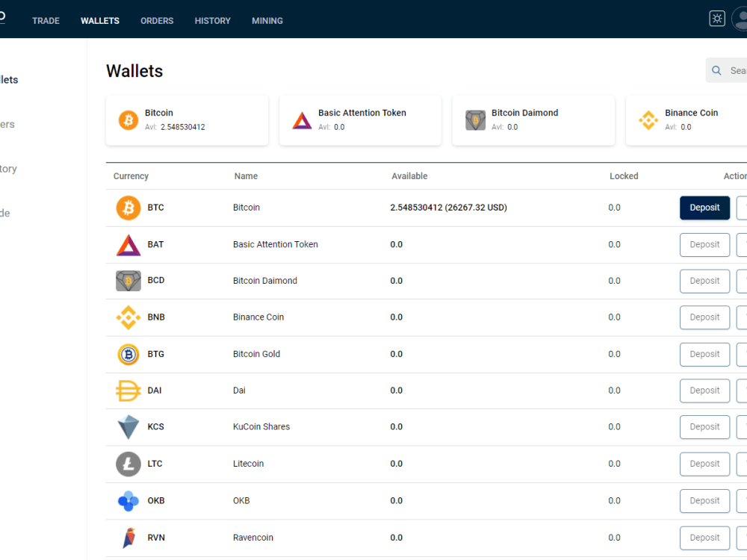This screenshot has width=747, height=560.
Task: Select the Bitcoin Daimond wallet card
Action: point(533,120)
